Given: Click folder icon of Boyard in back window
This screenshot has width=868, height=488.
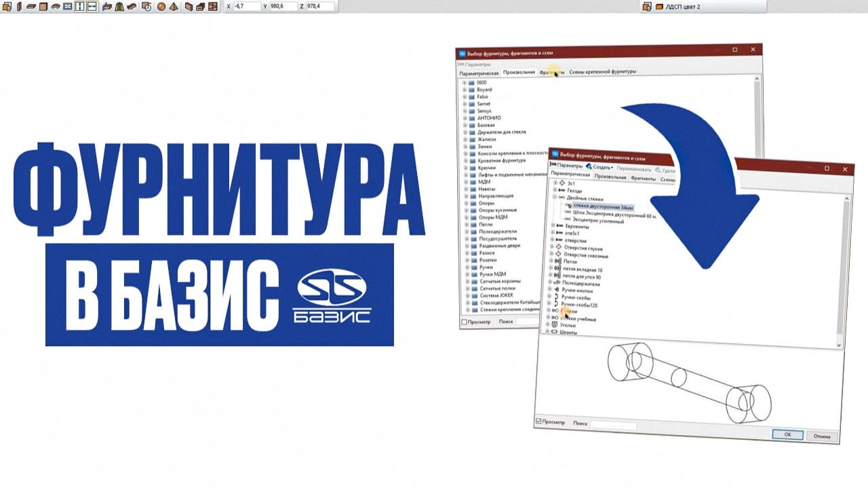Looking at the screenshot, I should 471,90.
